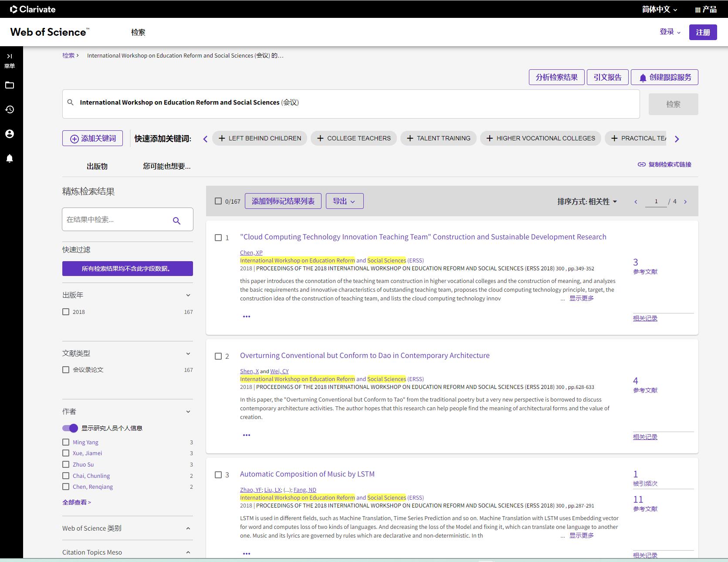This screenshot has height=562, width=728.
Task: Open the 登录 sign-in dropdown
Action: [x=670, y=32]
